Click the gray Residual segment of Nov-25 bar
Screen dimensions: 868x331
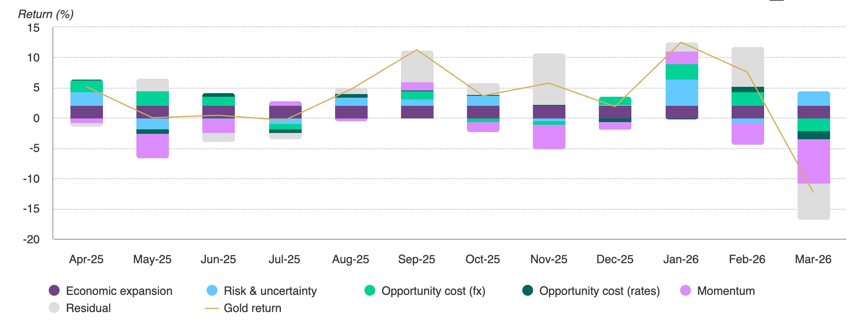point(549,79)
